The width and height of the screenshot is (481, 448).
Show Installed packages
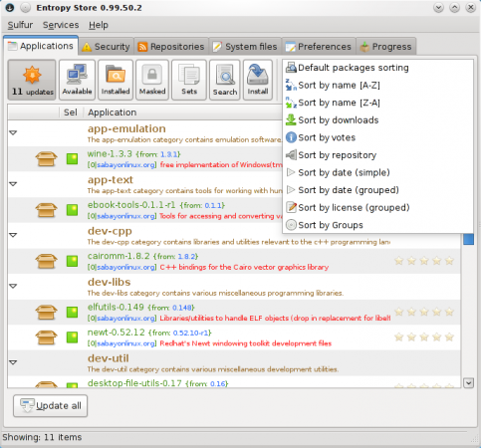[x=116, y=80]
